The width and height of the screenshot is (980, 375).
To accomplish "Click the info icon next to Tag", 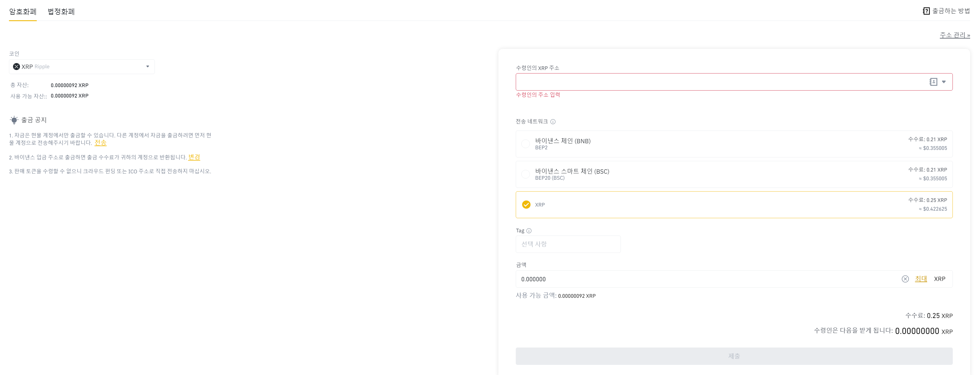I will (529, 231).
